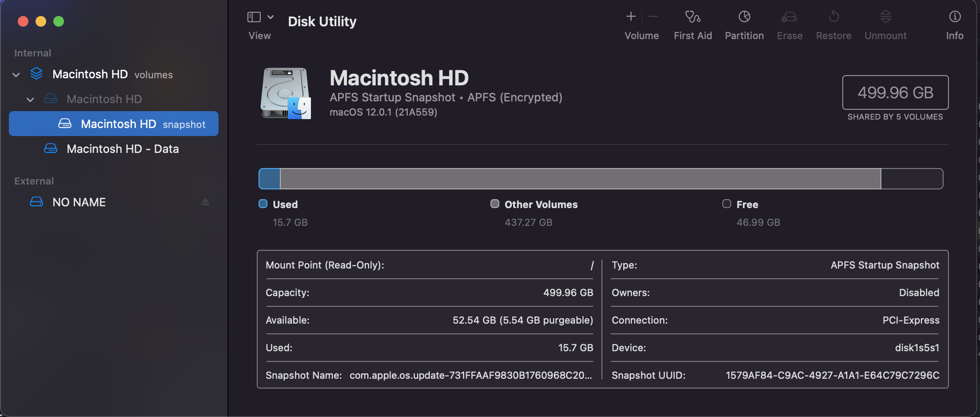
Task: Click the dark Free segment of usage bar
Action: (912, 179)
